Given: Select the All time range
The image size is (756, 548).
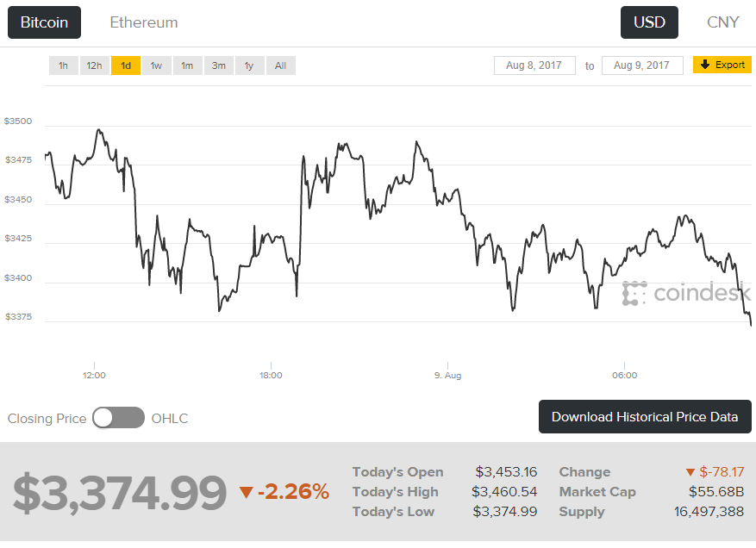Looking at the screenshot, I should [280, 65].
